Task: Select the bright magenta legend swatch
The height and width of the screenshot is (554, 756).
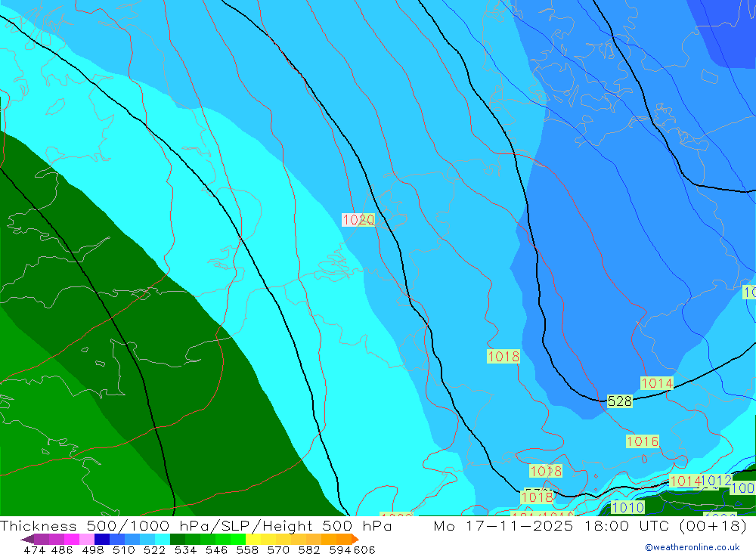Action: tap(71, 539)
